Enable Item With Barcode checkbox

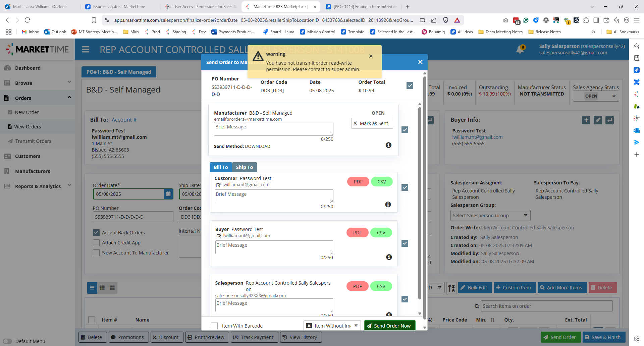click(x=214, y=326)
